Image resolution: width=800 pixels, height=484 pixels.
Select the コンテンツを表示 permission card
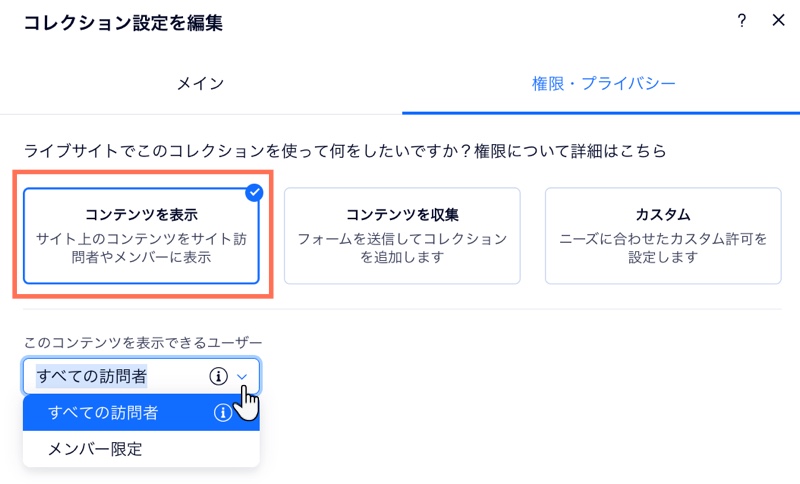tap(141, 236)
